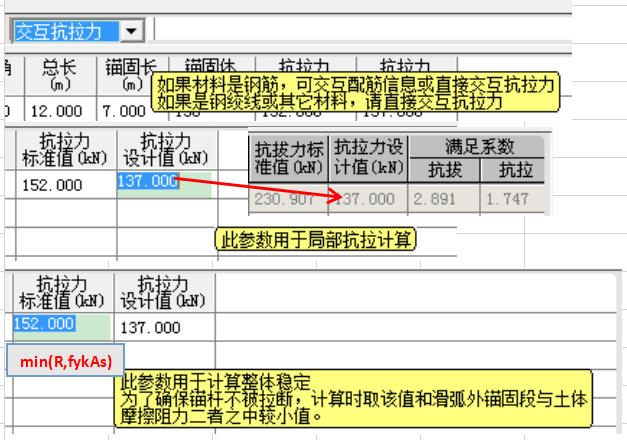Screen dimensions: 627x440
Task: Click the 总长(m) column header
Action: [60, 76]
